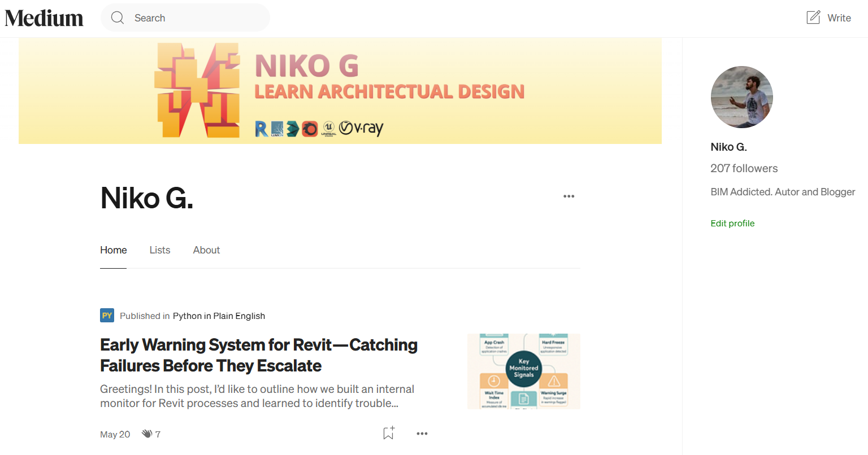Screen dimensions: 868x455
Task: Click the round profile avatar photo
Action: pos(741,97)
